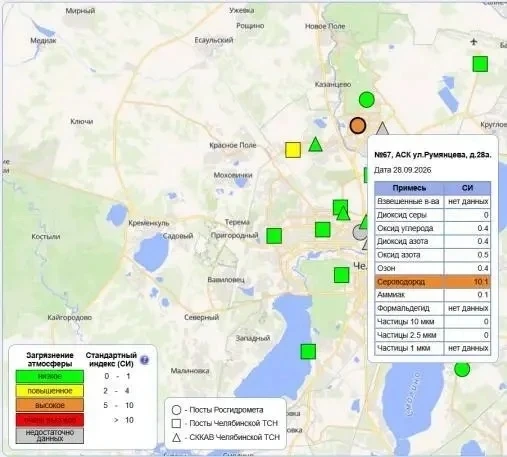Click the yellow повышенное legend swatch
This screenshot has height=457, width=507.
[x=50, y=391]
